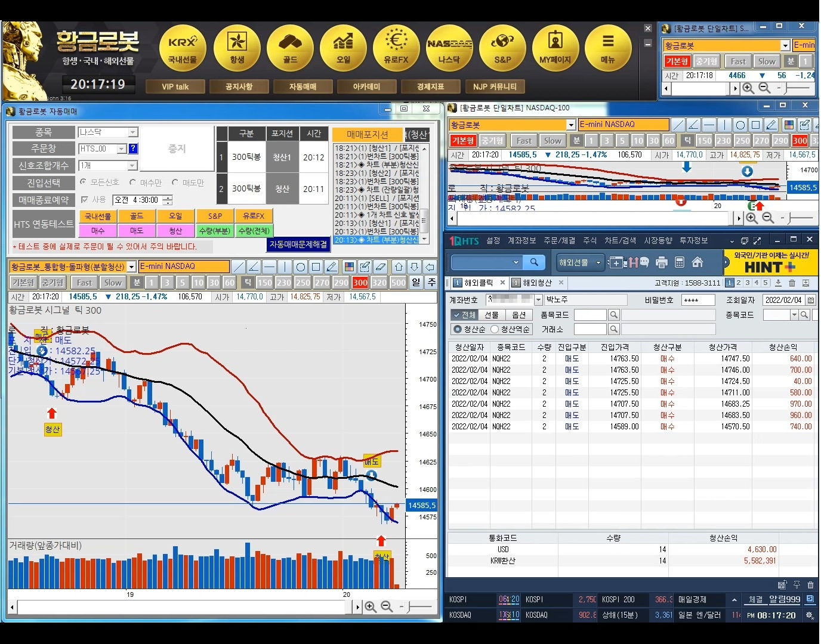Expand the HTS search box dropdown arrow
The width and height of the screenshot is (821, 644).
pyautogui.click(x=516, y=262)
